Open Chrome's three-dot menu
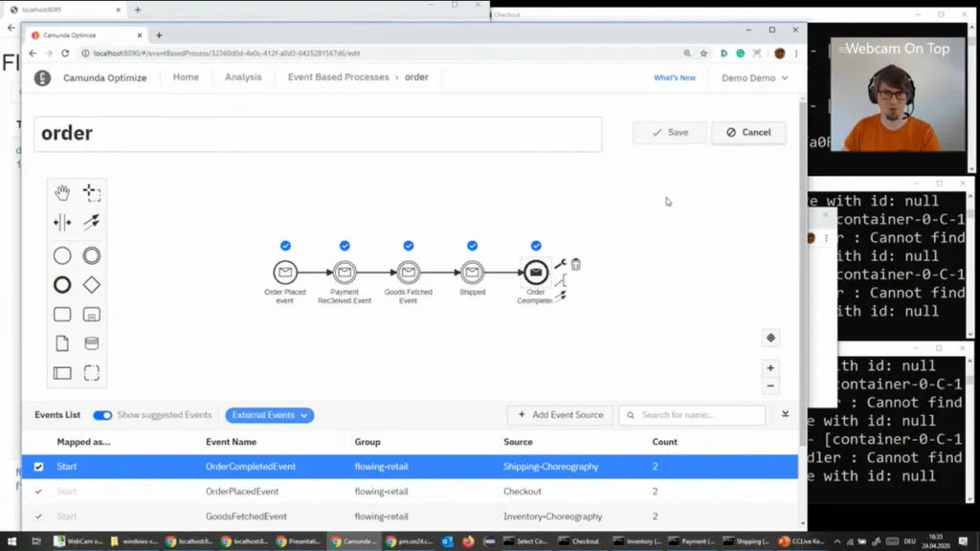This screenshot has height=551, width=980. [x=796, y=54]
